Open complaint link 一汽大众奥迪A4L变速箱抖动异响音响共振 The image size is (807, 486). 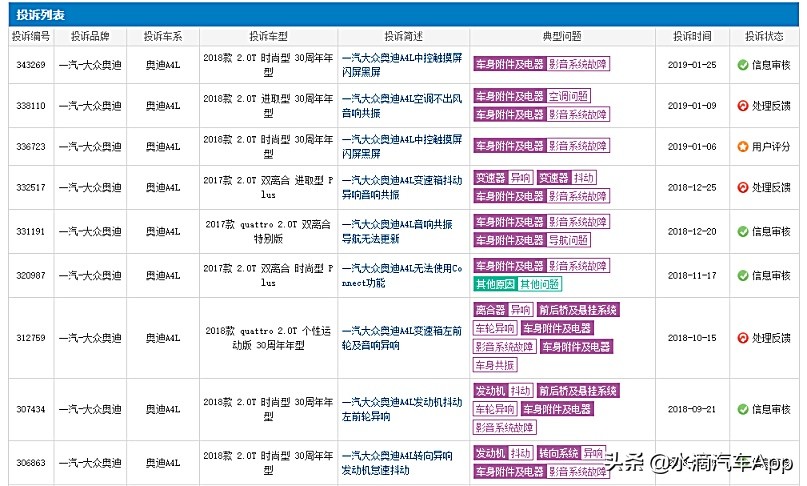402,187
